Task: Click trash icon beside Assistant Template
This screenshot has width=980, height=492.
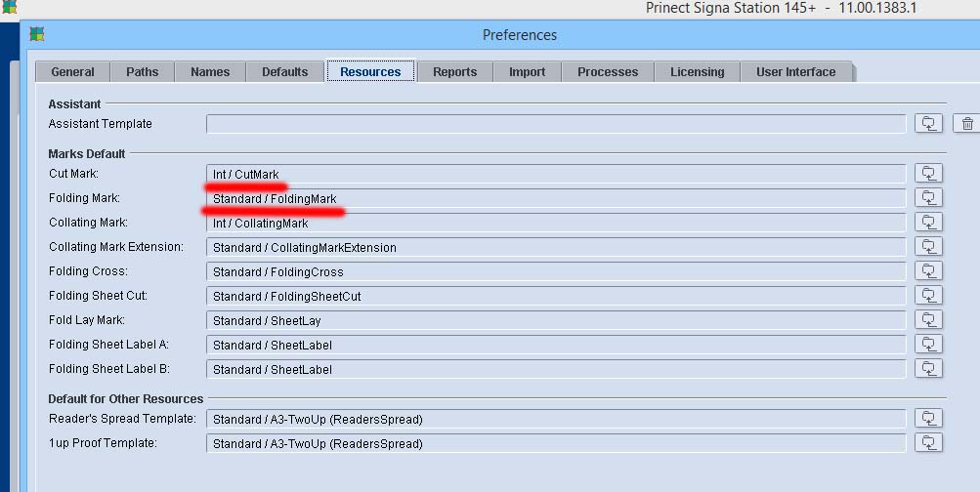Action: [967, 123]
